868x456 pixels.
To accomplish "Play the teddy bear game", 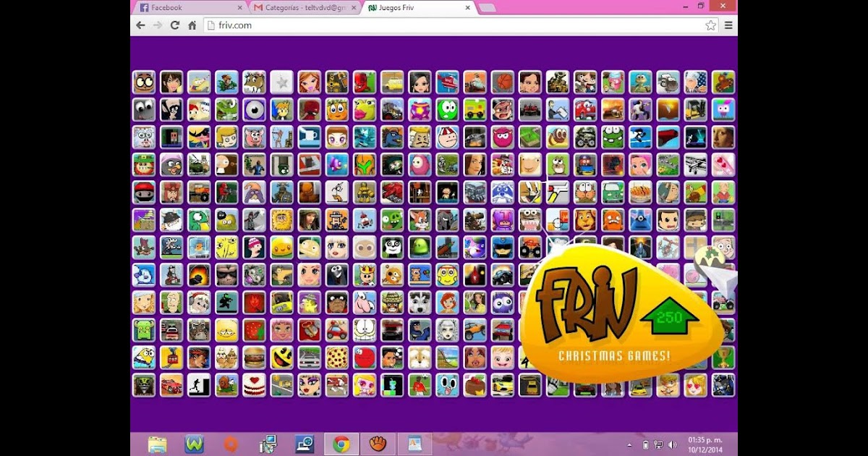I will pyautogui.click(x=420, y=274).
